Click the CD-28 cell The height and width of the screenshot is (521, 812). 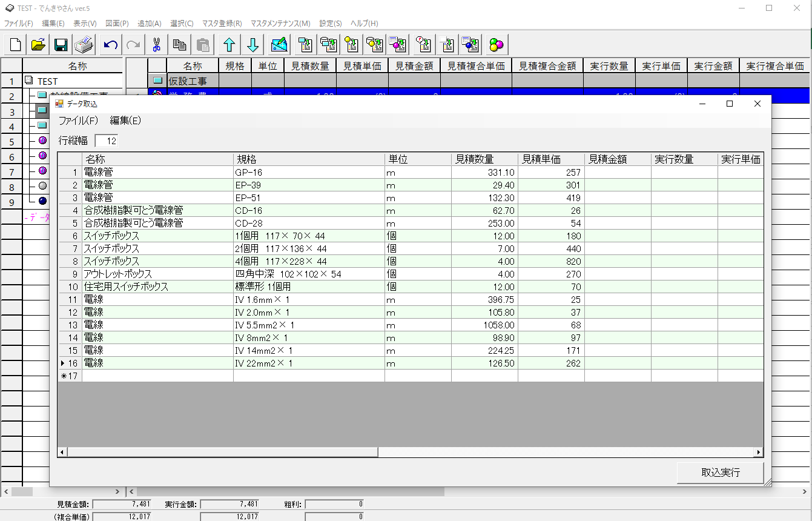(309, 224)
